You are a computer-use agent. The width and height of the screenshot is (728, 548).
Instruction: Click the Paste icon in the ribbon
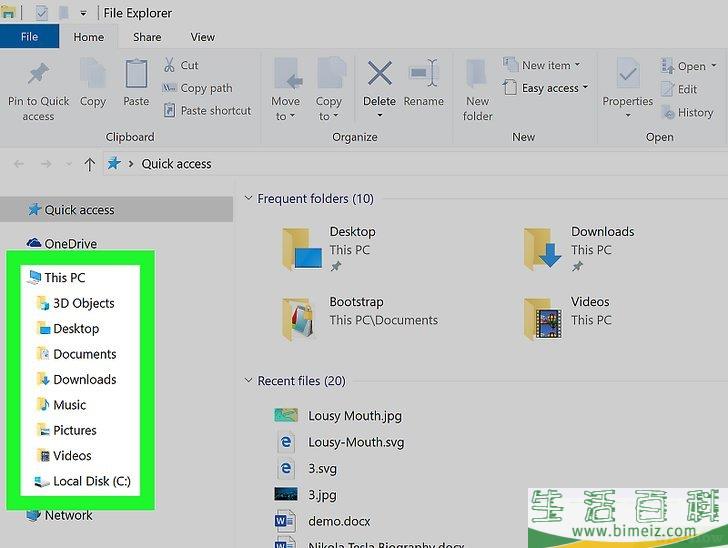point(136,76)
